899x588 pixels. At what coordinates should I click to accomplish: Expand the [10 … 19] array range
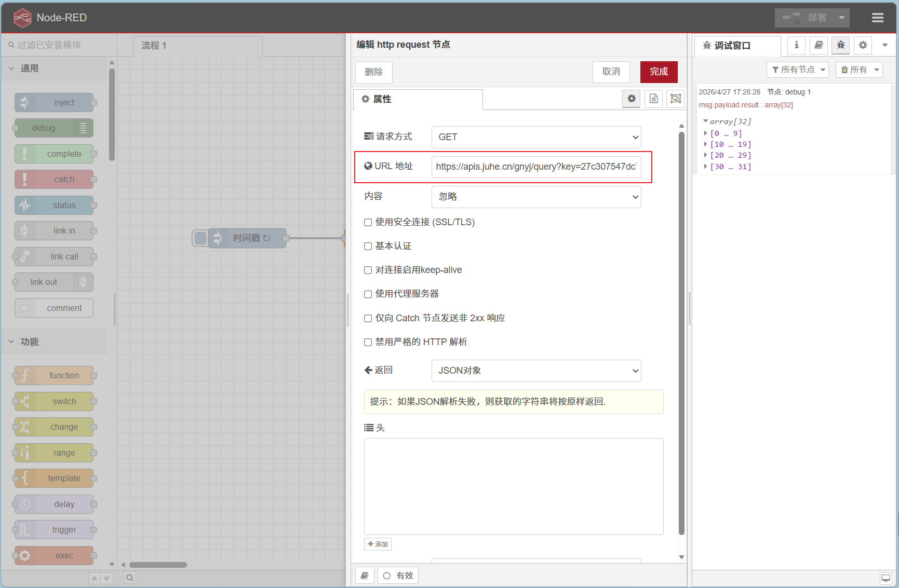[x=706, y=144]
